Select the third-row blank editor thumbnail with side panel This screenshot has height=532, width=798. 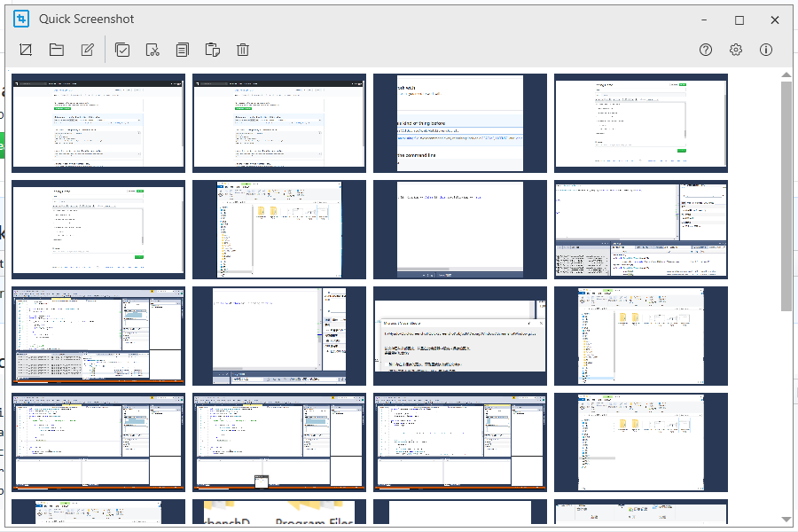pyautogui.click(x=279, y=336)
